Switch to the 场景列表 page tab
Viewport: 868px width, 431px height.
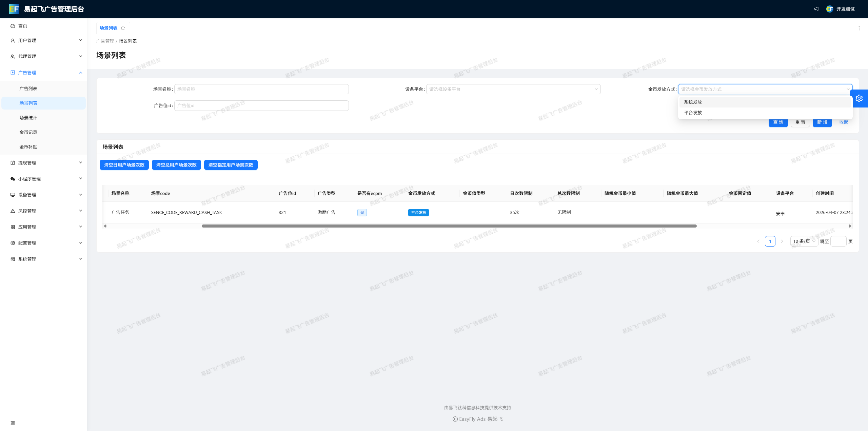click(x=108, y=28)
